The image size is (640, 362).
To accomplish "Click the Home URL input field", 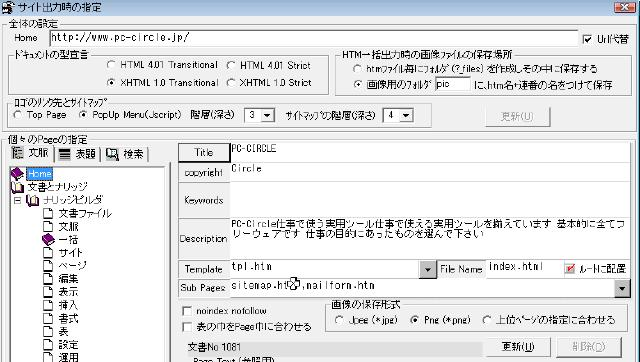I will tap(313, 38).
